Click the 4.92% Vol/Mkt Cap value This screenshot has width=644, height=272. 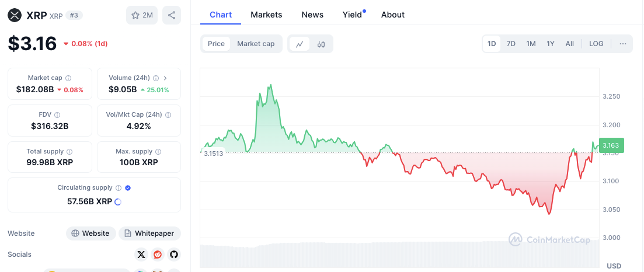138,126
